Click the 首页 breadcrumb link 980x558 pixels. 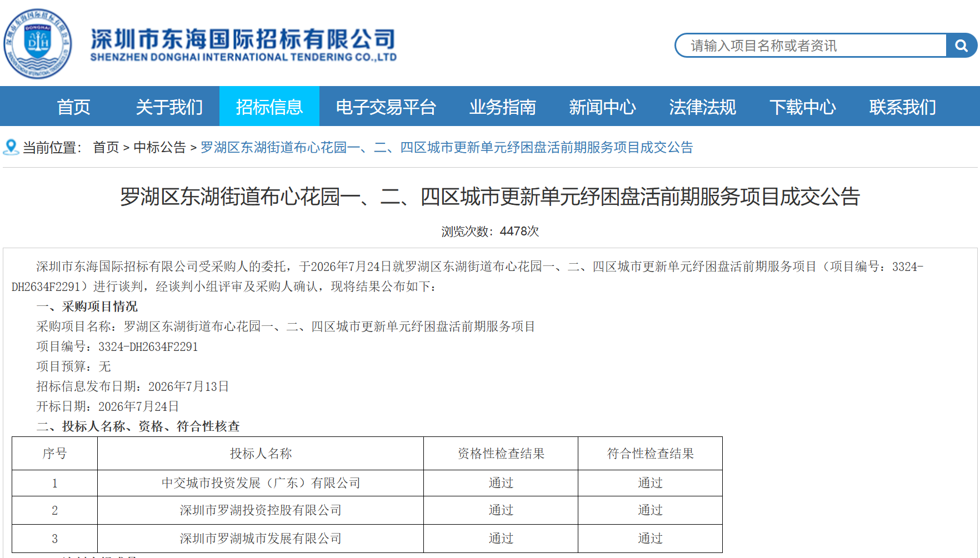106,148
